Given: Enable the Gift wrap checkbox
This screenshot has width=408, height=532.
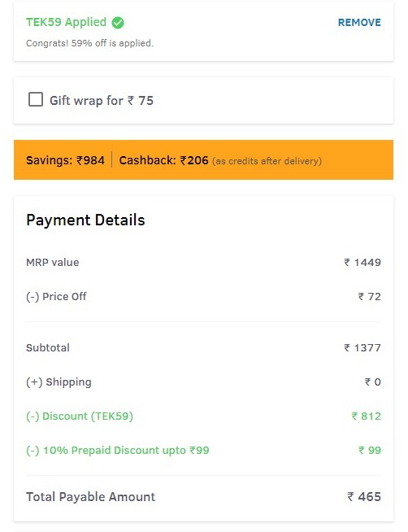Looking at the screenshot, I should pos(36,99).
